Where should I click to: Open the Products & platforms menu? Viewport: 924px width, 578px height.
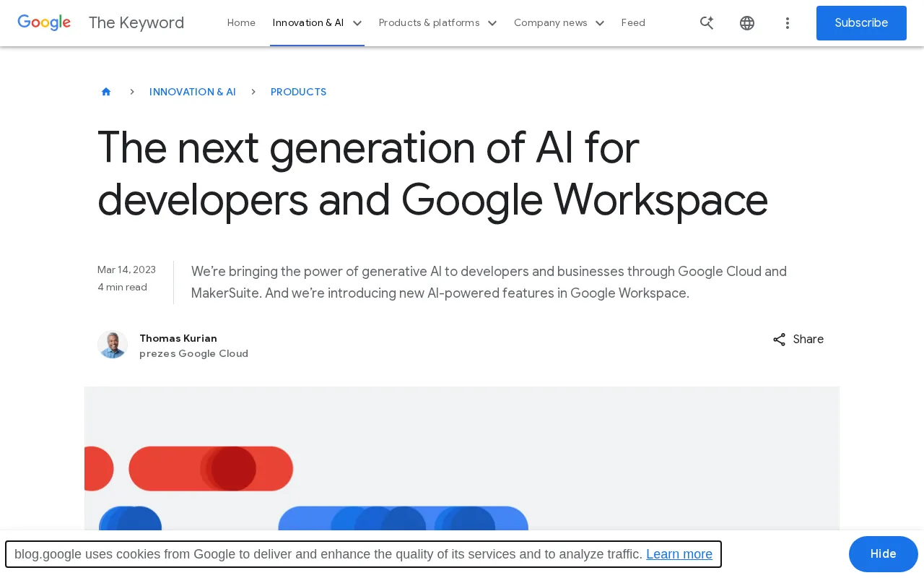(x=429, y=22)
